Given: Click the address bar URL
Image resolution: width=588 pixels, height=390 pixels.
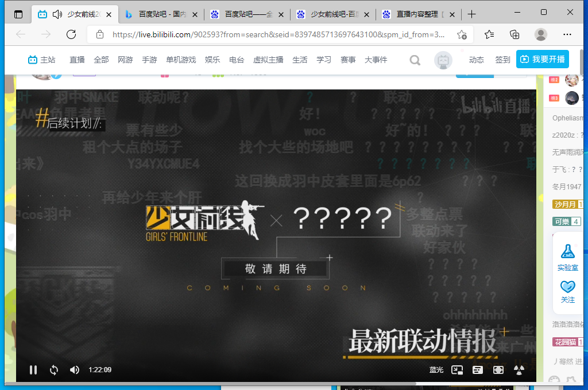Looking at the screenshot, I should pos(278,34).
